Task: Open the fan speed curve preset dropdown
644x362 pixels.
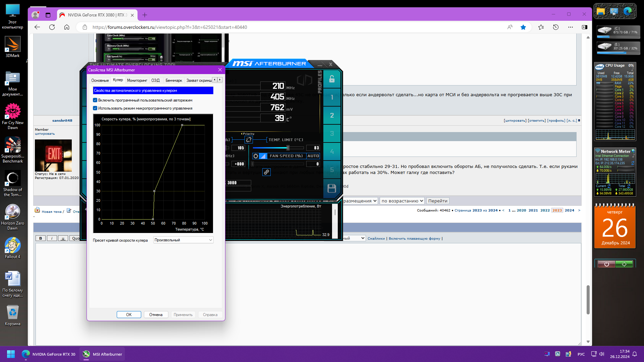Action: click(x=183, y=240)
